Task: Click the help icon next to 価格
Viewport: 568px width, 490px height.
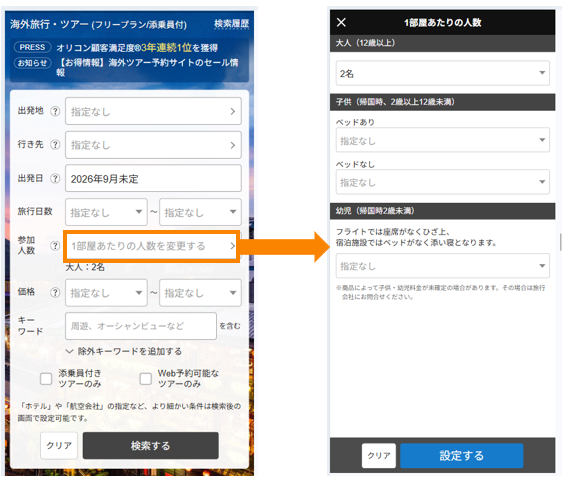Action: coord(55,292)
